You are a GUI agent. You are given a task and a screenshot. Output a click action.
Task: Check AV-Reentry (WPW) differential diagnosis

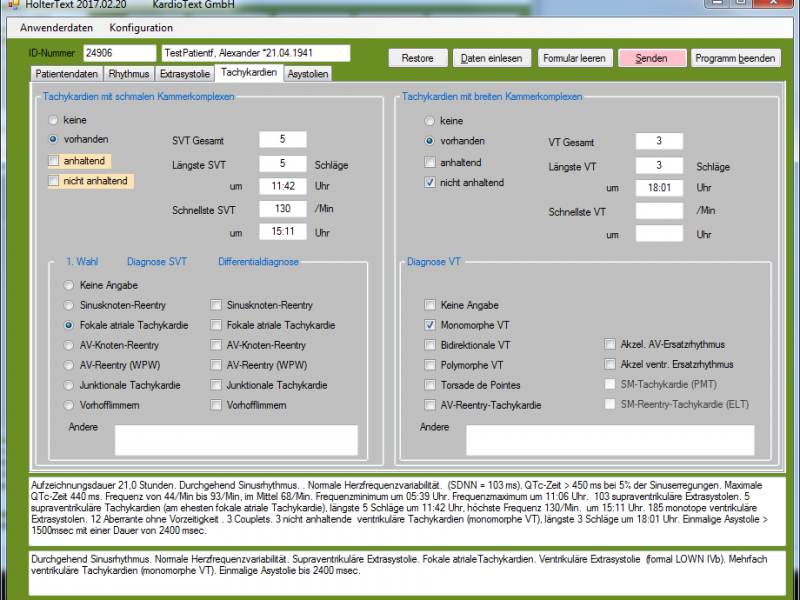point(216,365)
